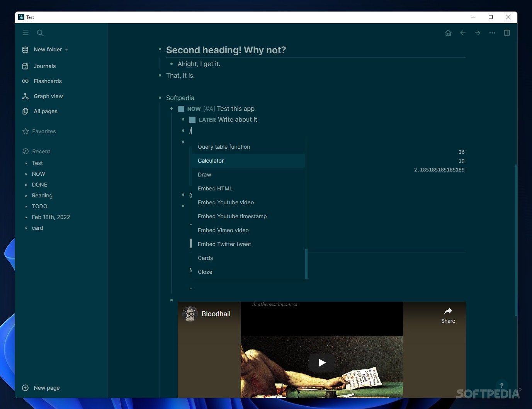Open Flashcards in sidebar
Screen dimensions: 532x409
pyautogui.click(x=48, y=81)
